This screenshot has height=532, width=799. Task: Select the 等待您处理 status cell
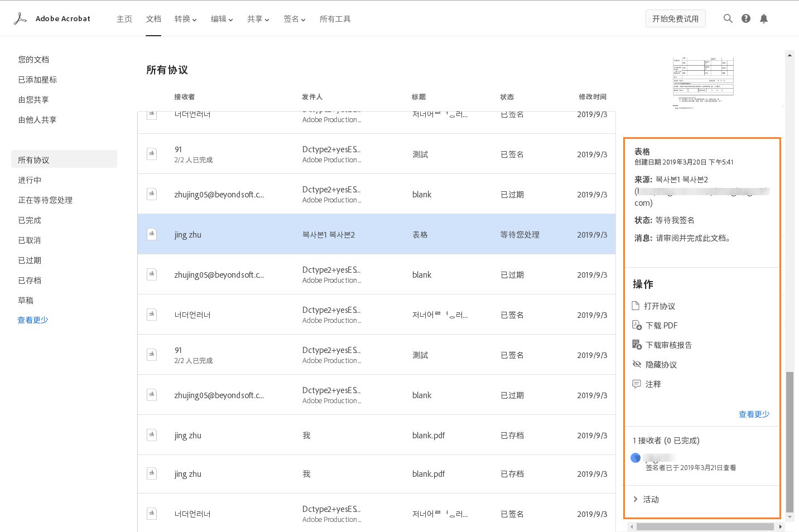click(x=519, y=234)
